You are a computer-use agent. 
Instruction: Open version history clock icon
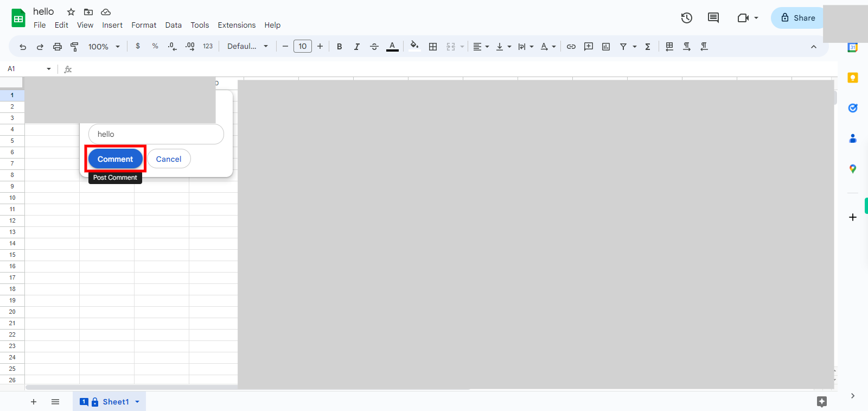(x=687, y=18)
